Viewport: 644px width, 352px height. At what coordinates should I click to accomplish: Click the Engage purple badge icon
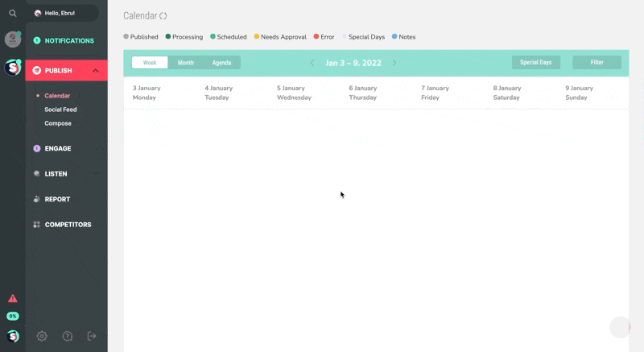tap(37, 148)
